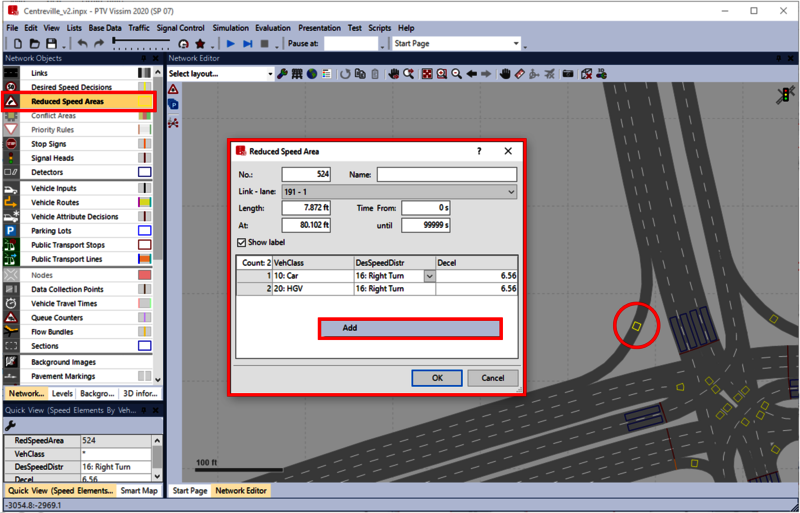Uncheck the Show label checkbox

click(241, 242)
